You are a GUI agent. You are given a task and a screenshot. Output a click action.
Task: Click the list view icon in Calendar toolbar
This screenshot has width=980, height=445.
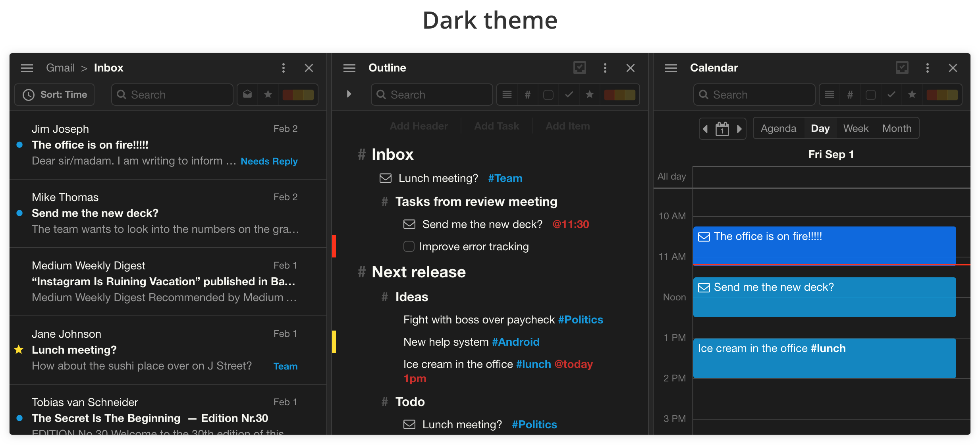(x=829, y=95)
